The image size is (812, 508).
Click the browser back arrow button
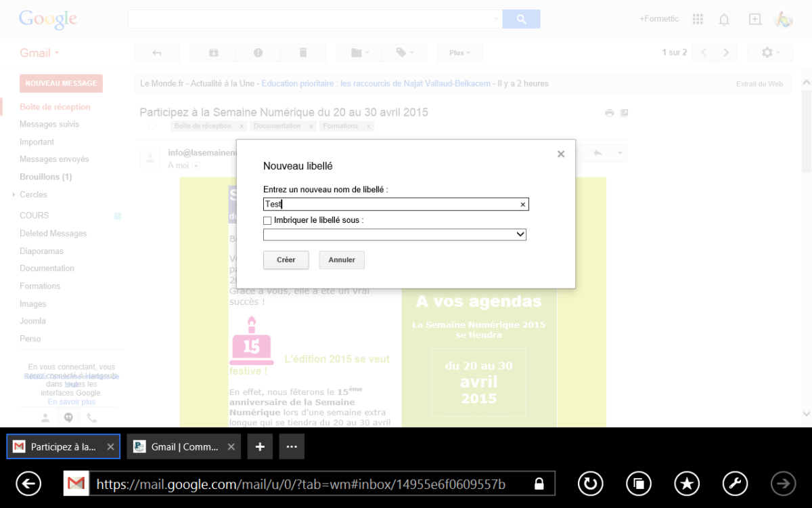[28, 484]
